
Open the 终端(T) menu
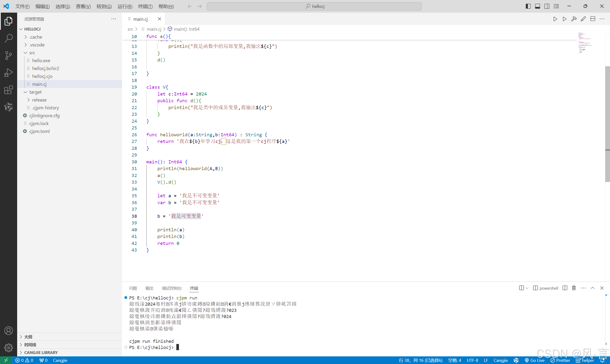[145, 6]
